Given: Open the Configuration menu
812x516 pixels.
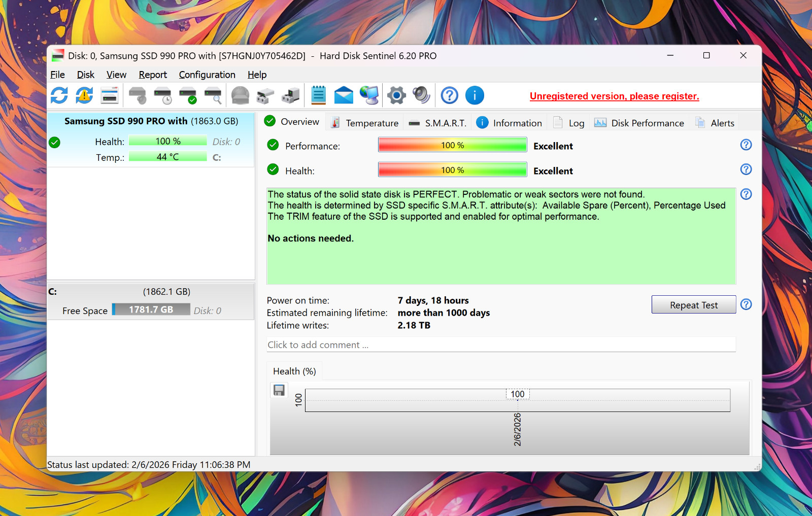Looking at the screenshot, I should 207,75.
